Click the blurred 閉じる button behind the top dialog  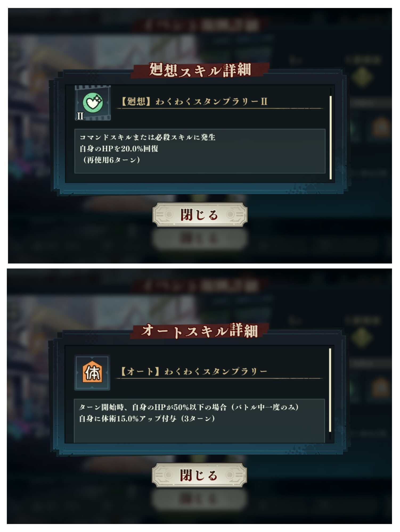[200, 239]
